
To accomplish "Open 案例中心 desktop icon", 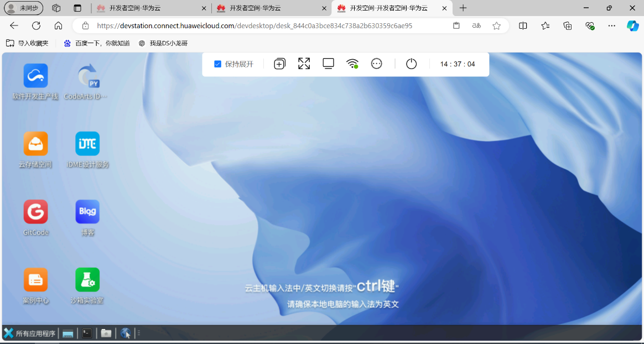I will coord(35,286).
